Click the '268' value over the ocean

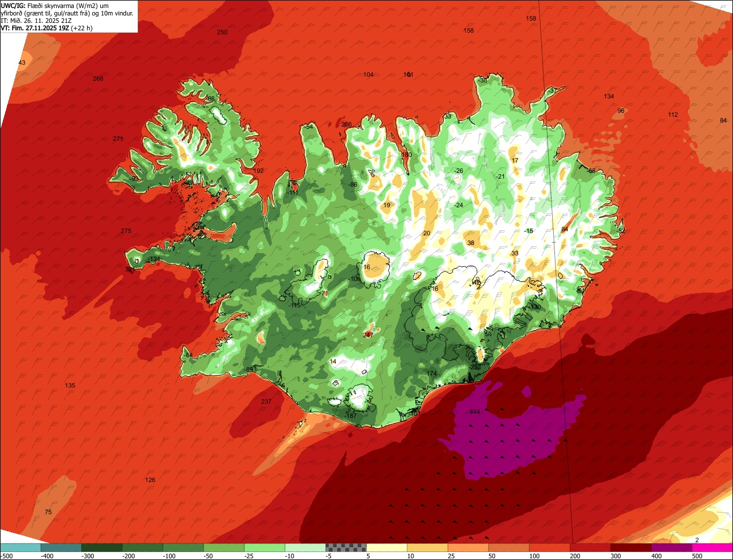[x=98, y=78]
